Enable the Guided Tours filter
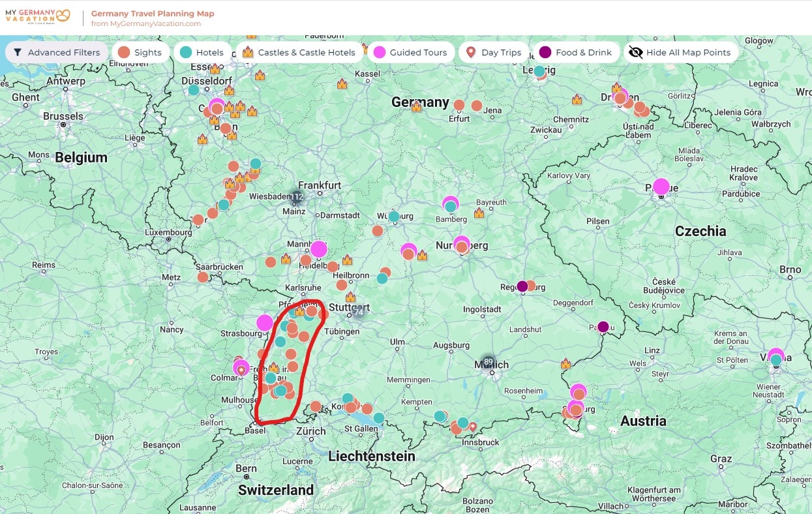The height and width of the screenshot is (514, 812). pyautogui.click(x=410, y=52)
